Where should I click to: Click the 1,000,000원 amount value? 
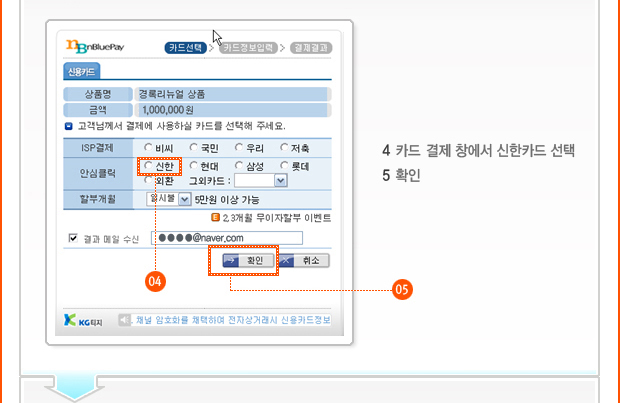[x=168, y=110]
